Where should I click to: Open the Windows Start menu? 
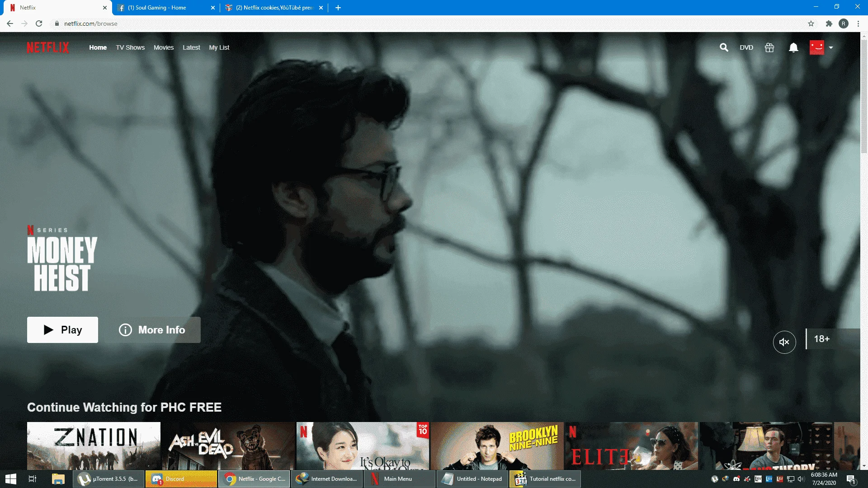(x=11, y=479)
